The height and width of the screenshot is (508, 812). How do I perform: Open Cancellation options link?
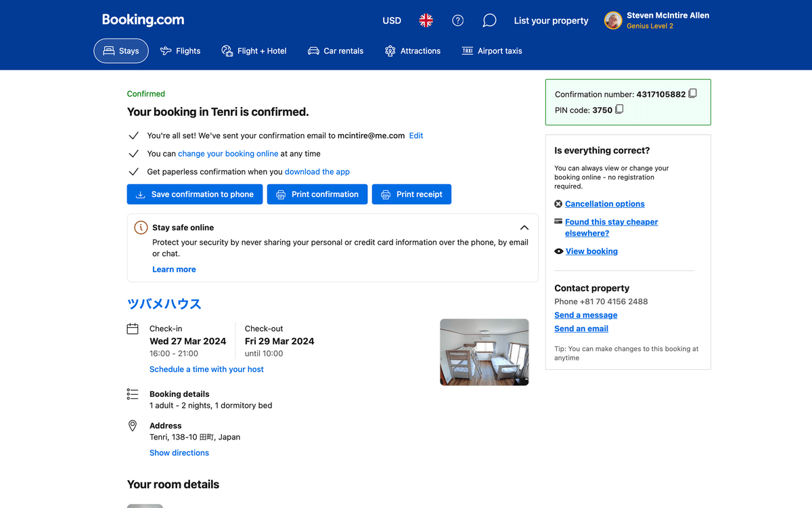click(605, 204)
